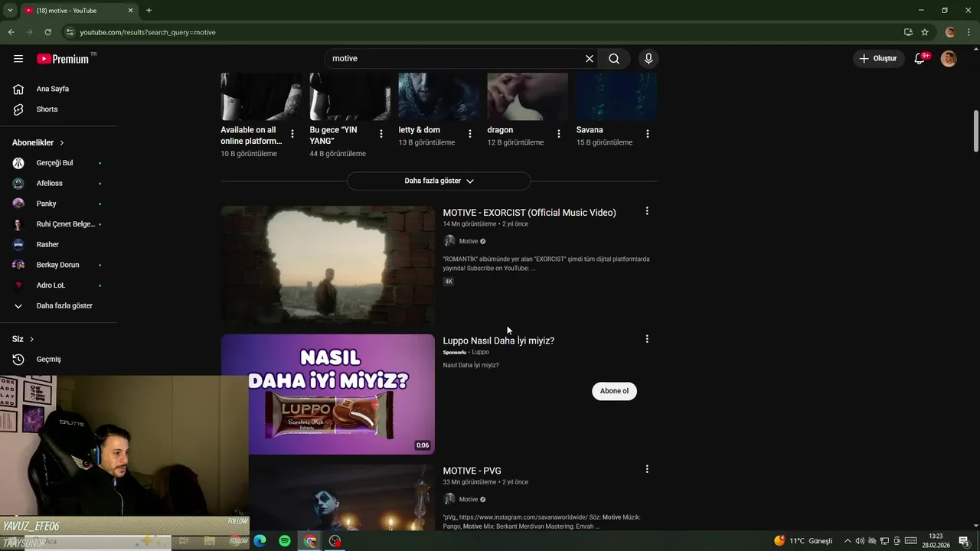Click the page vertical scrollbar thumb
Screen dimensions: 980x551
pos(975,132)
